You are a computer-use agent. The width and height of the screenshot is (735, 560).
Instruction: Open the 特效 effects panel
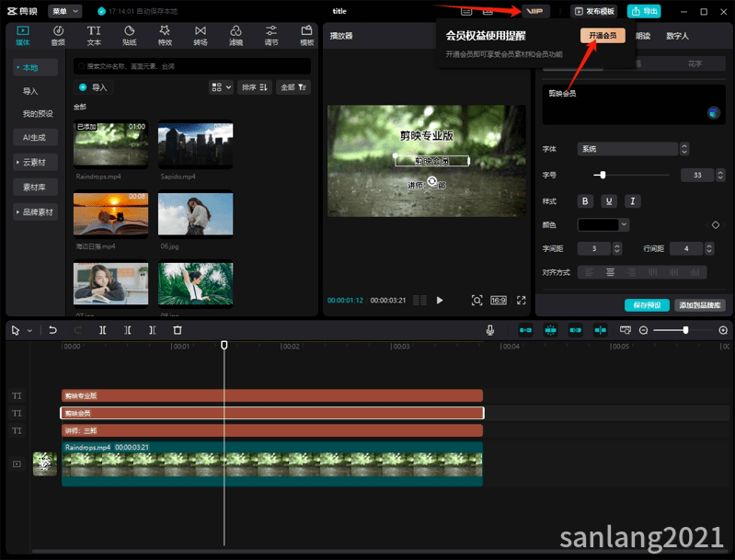click(x=165, y=36)
